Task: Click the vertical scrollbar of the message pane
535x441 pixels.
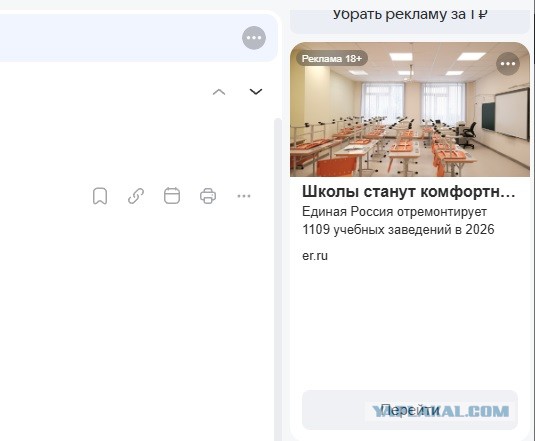Action: click(x=278, y=280)
